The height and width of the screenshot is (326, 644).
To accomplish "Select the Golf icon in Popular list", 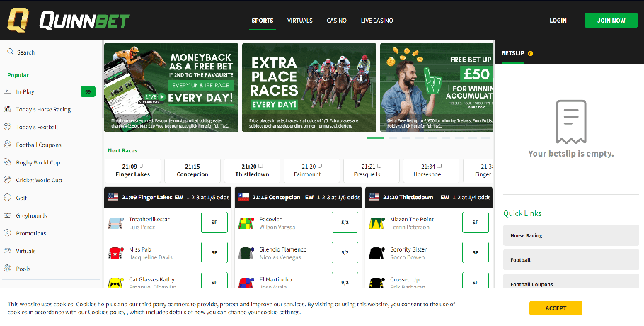I will 7,197.
